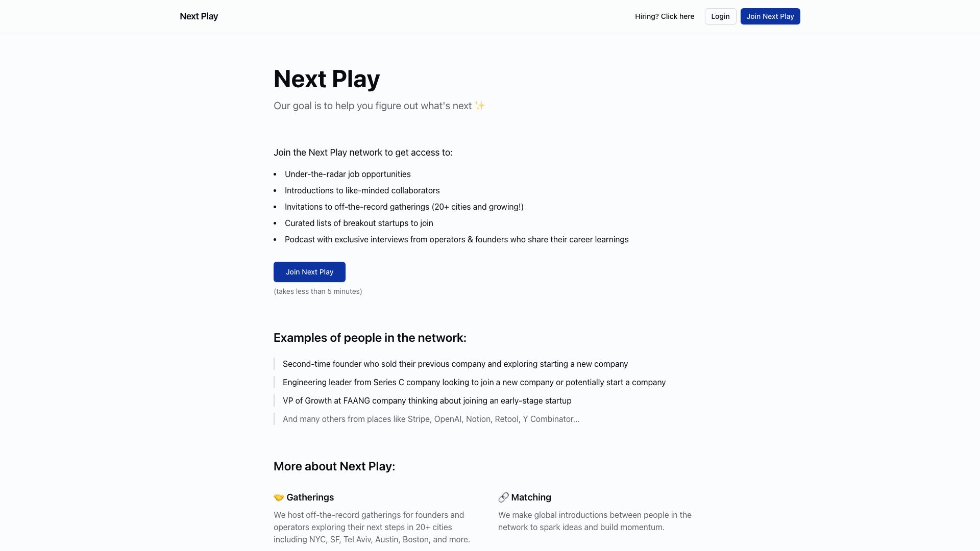Click the handshake Gatherings icon
Viewport: 980px width, 551px height.
click(x=278, y=497)
